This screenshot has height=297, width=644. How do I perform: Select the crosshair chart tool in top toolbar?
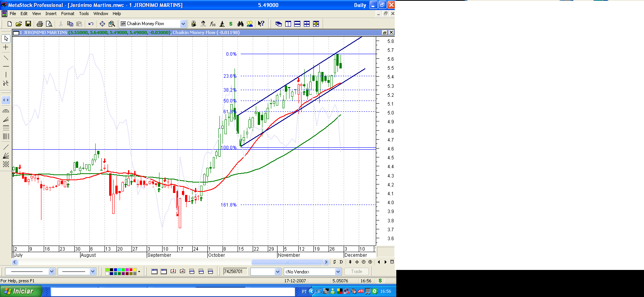(103, 24)
